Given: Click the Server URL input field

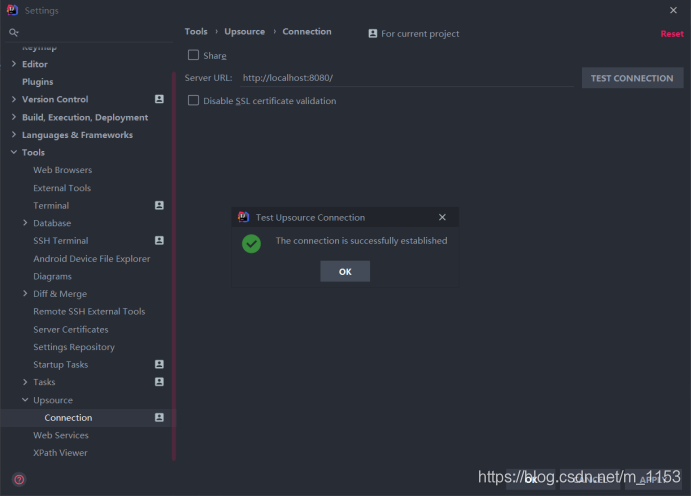Looking at the screenshot, I should (x=408, y=78).
